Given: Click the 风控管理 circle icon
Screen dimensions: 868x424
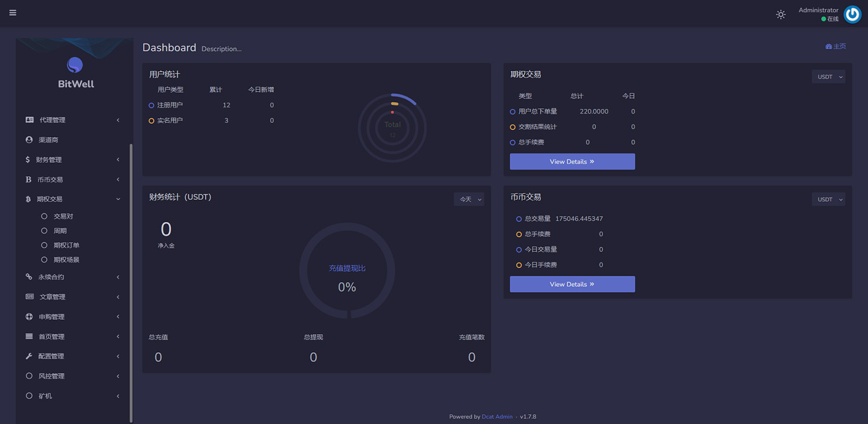Looking at the screenshot, I should (30, 376).
